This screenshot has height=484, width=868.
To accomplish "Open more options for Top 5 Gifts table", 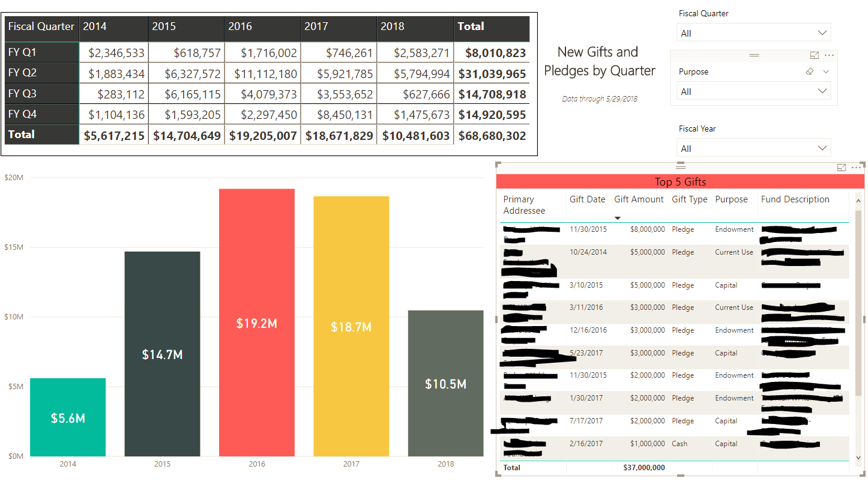I will pos(857,168).
